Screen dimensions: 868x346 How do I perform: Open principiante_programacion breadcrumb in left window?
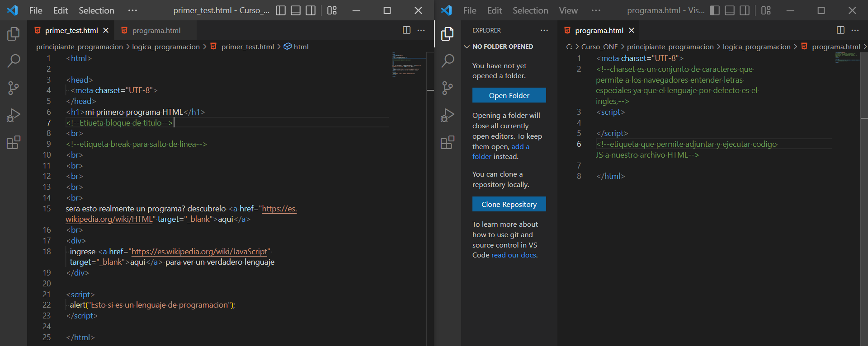pos(80,47)
